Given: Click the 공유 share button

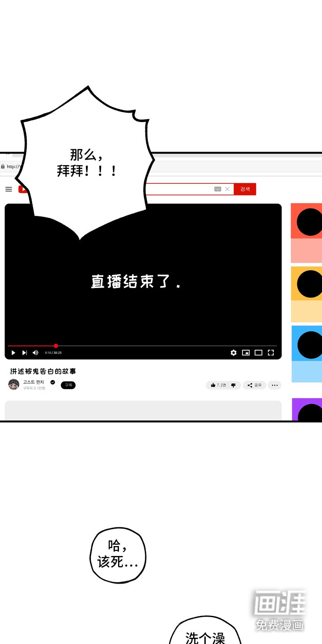Looking at the screenshot, I should (255, 385).
